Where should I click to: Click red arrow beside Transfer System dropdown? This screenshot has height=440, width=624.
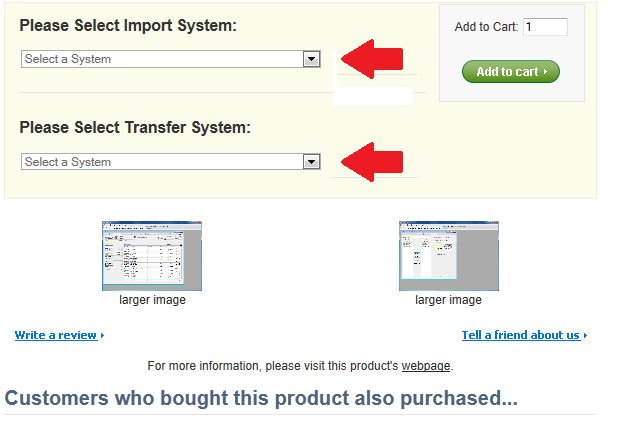(x=372, y=162)
